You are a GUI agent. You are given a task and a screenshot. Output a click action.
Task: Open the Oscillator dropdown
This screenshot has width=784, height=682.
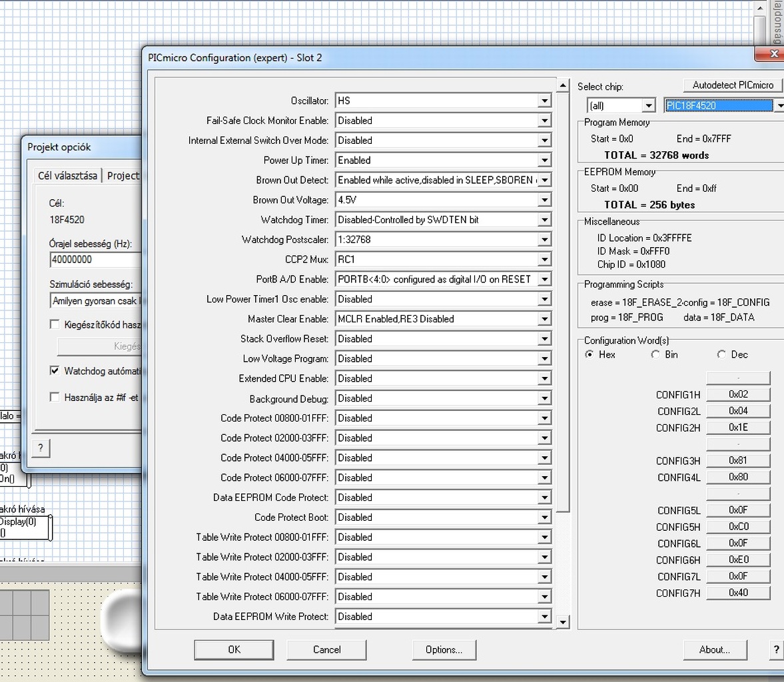[544, 101]
